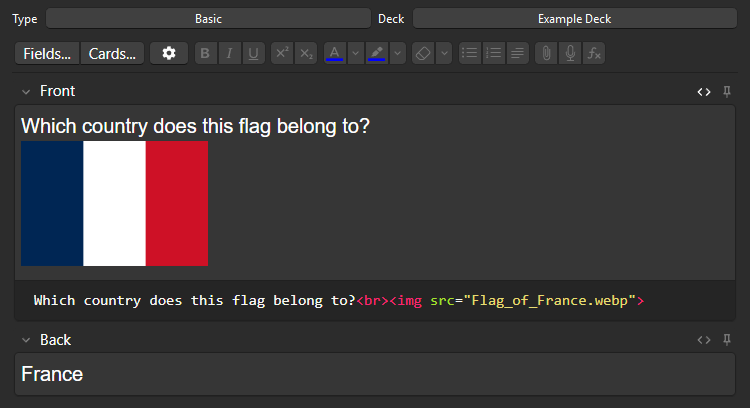Toggle italic formatting
The height and width of the screenshot is (408, 750).
(230, 53)
